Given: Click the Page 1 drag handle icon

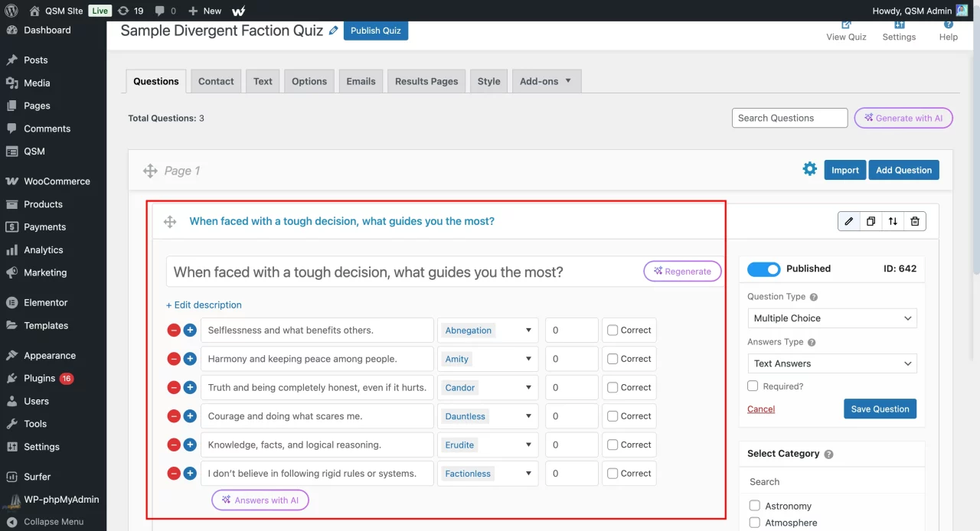Looking at the screenshot, I should pos(150,171).
